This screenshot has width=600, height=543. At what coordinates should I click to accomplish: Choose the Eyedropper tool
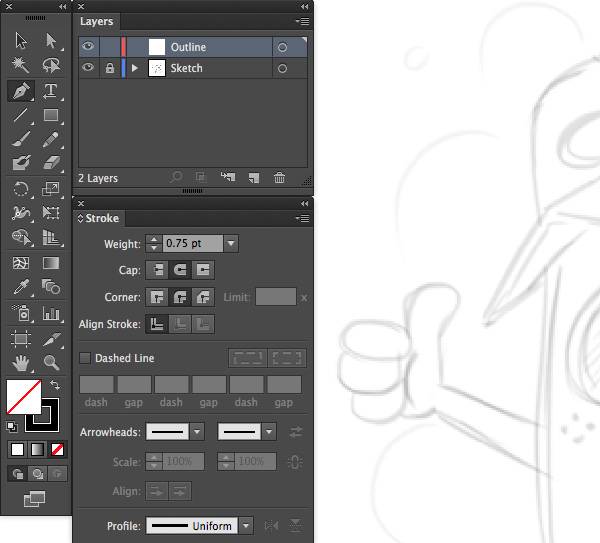20,288
